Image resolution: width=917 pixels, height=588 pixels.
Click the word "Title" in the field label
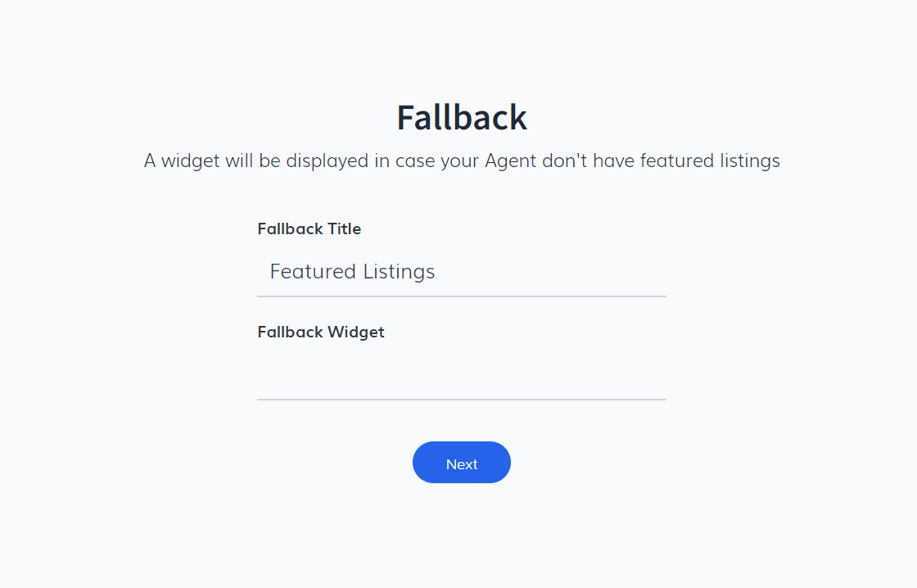pyautogui.click(x=344, y=229)
